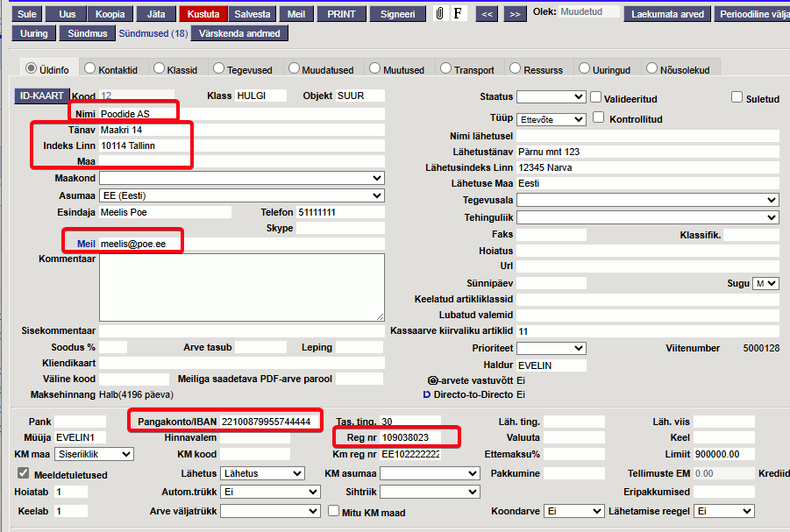This screenshot has width=790, height=532.
Task: Expand the Tüüp Ettevõte dropdown
Action: [x=552, y=119]
